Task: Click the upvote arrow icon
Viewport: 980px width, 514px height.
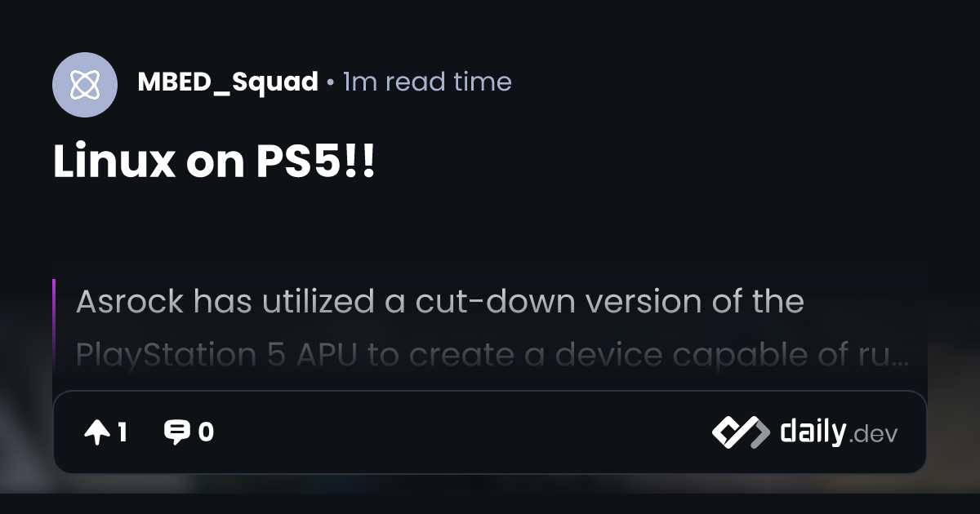Action: (x=96, y=432)
